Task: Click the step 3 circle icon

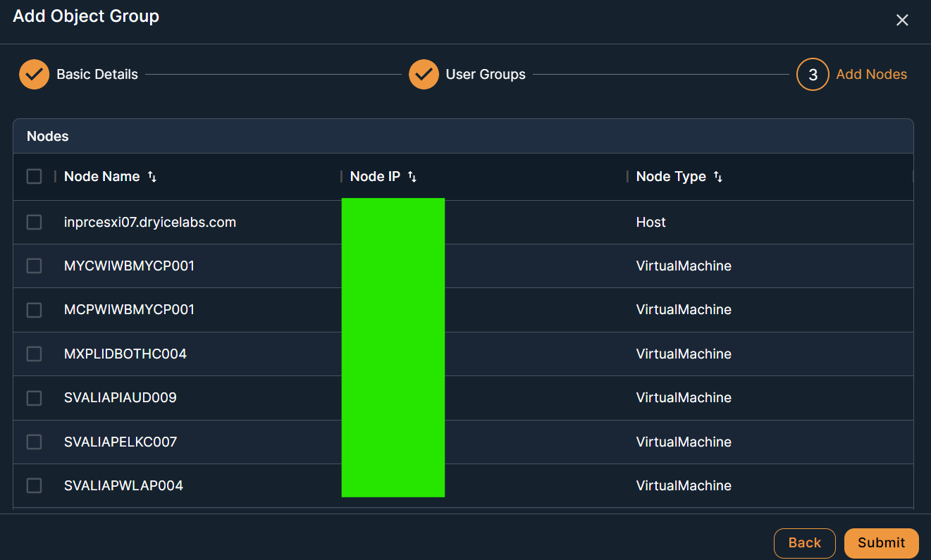Action: (x=813, y=74)
